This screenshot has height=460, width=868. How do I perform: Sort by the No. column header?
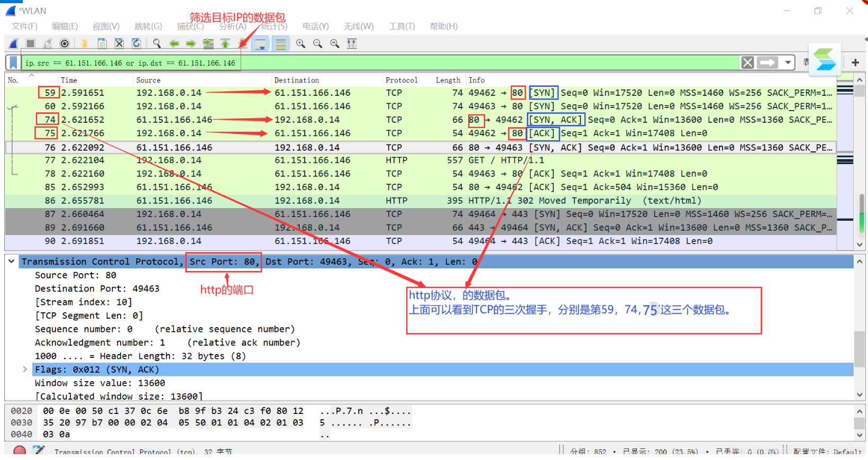point(13,80)
